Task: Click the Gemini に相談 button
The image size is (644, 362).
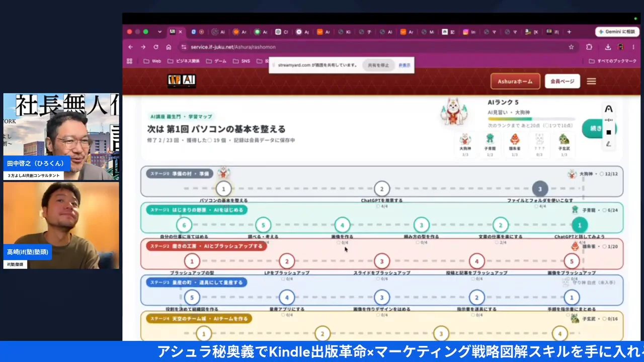Action: pos(617,32)
